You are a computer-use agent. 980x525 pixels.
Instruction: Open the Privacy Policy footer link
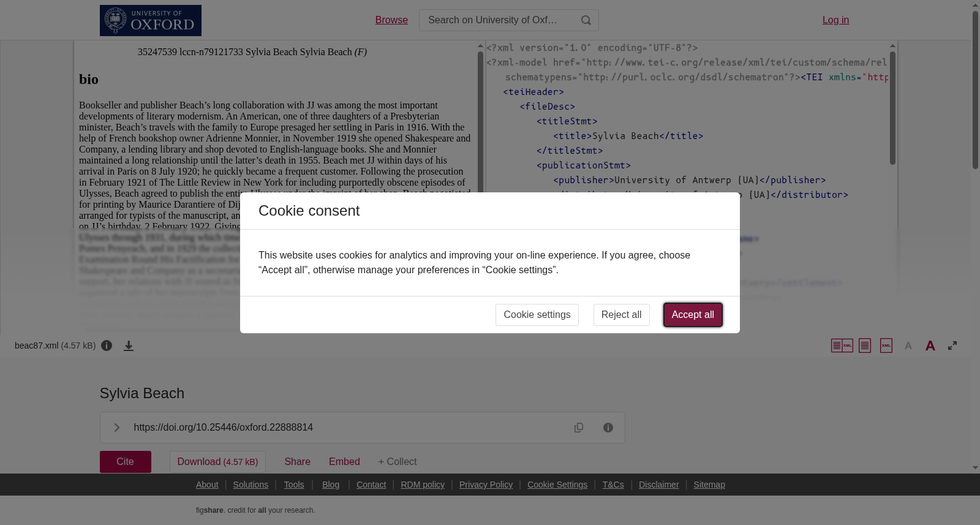(486, 485)
